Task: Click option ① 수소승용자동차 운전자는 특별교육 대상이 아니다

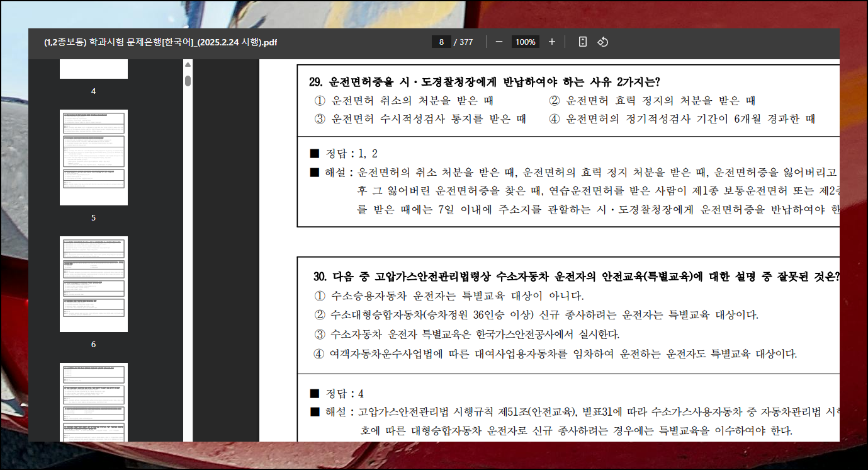Action: [449, 296]
